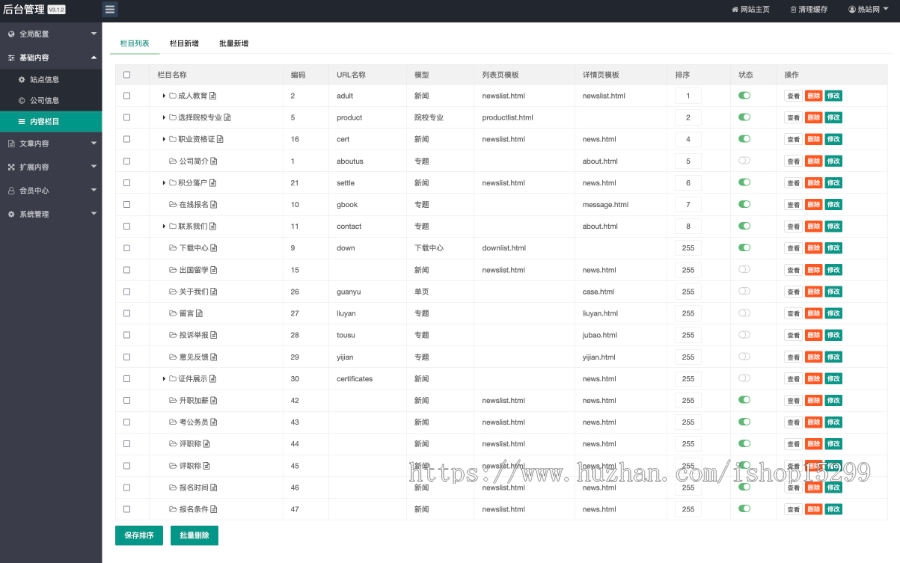Expand the 证件展示 tree row arrow
This screenshot has width=900, height=563.
coord(164,379)
